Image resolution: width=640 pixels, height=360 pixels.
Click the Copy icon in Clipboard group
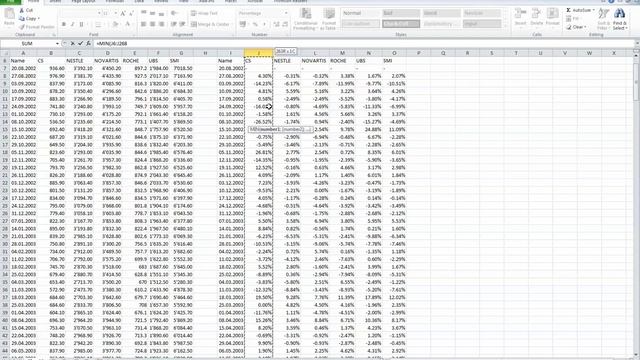(x=22, y=19)
